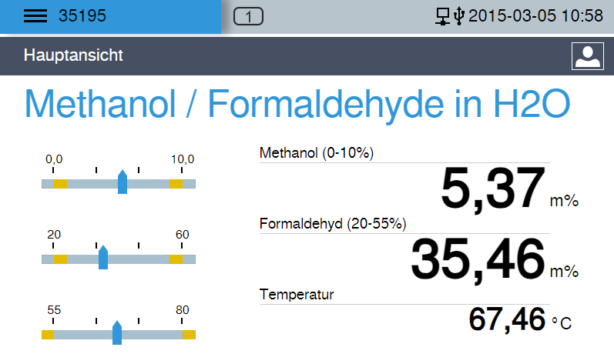Click the device ID 35195
This screenshot has width=614, height=364.
pos(82,16)
